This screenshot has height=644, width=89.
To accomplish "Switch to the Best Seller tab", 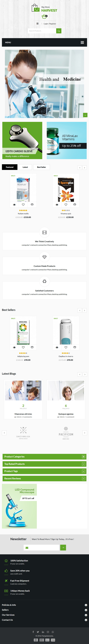I will click(x=41, y=167).
